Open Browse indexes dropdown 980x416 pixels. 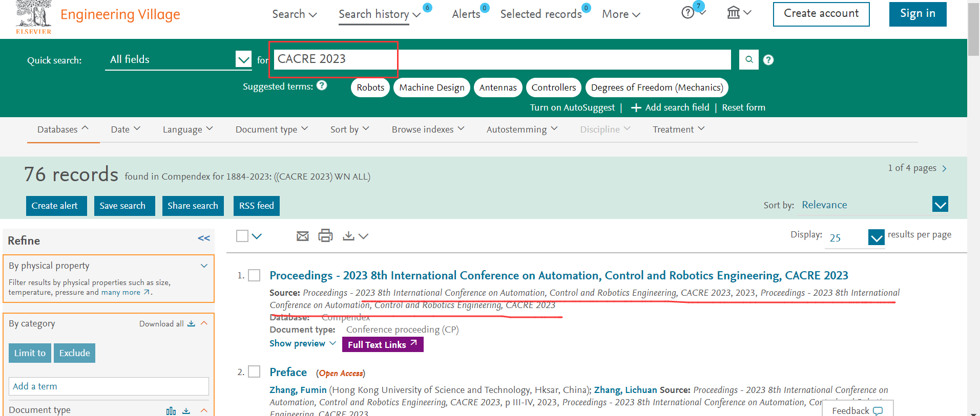coord(428,129)
